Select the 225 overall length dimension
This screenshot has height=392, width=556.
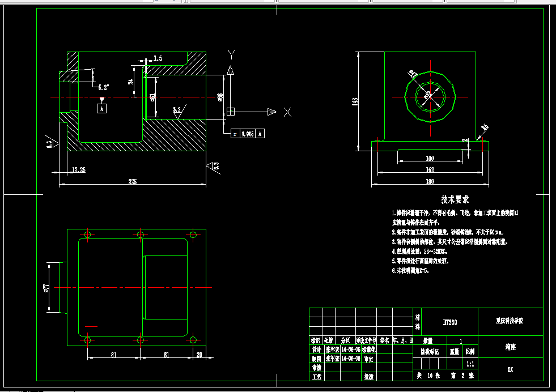pos(132,181)
